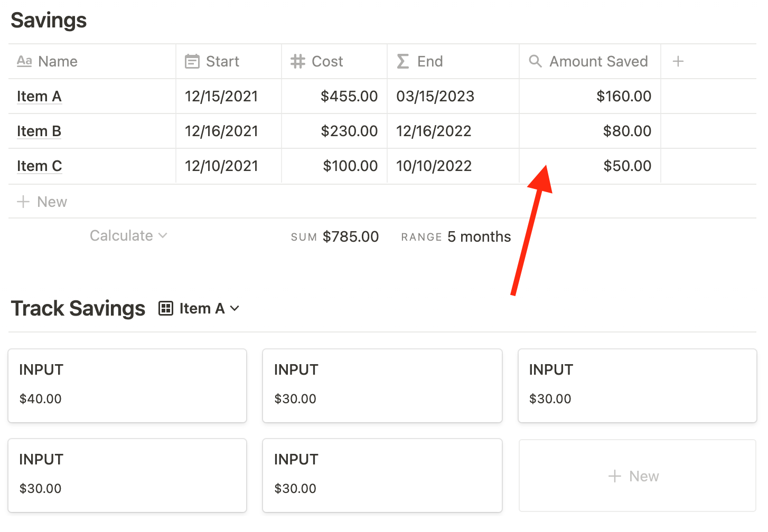Open the Start column header menu
The height and width of the screenshot is (532, 768).
[x=222, y=61]
